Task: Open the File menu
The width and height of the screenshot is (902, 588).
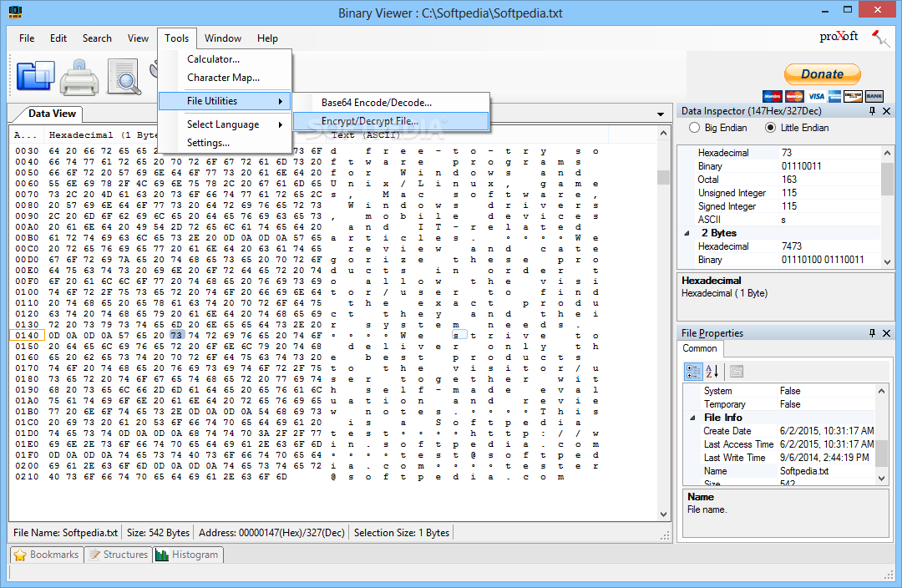Action: (x=27, y=38)
